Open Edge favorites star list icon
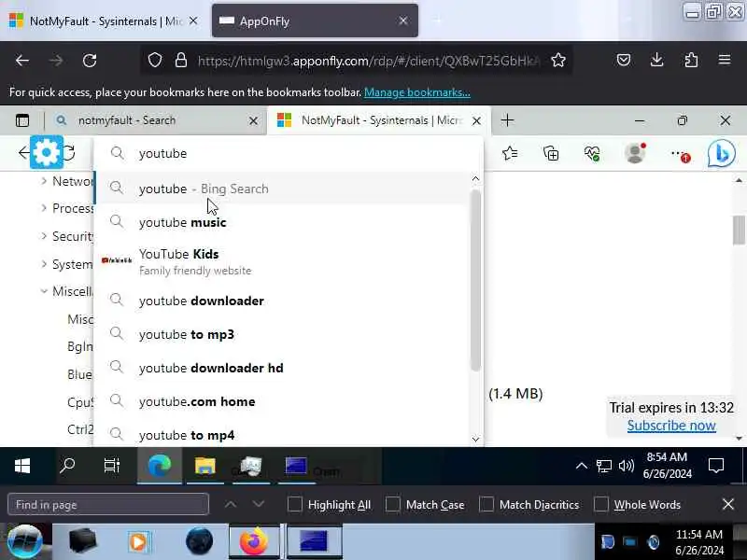This screenshot has height=560, width=747. tap(510, 153)
